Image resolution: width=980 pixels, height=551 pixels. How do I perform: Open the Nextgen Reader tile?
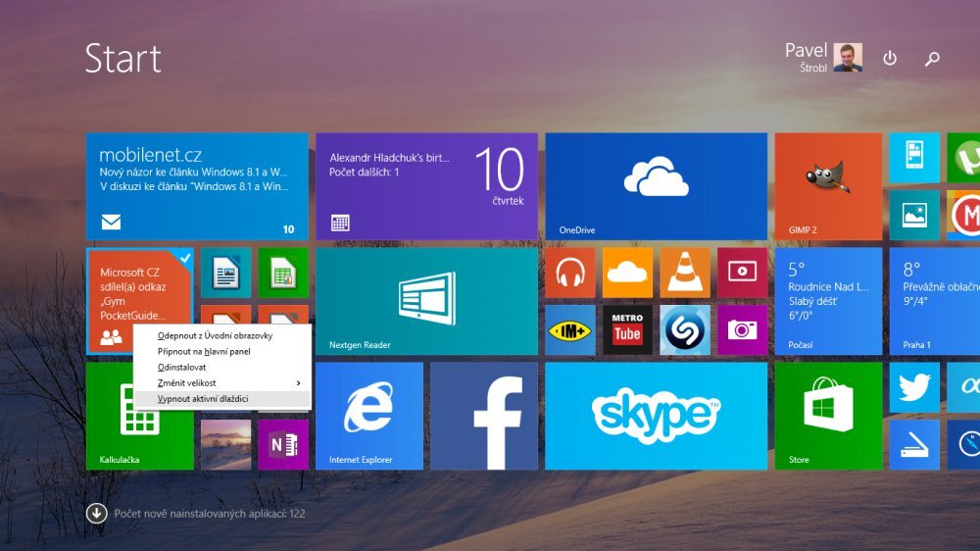pos(426,301)
